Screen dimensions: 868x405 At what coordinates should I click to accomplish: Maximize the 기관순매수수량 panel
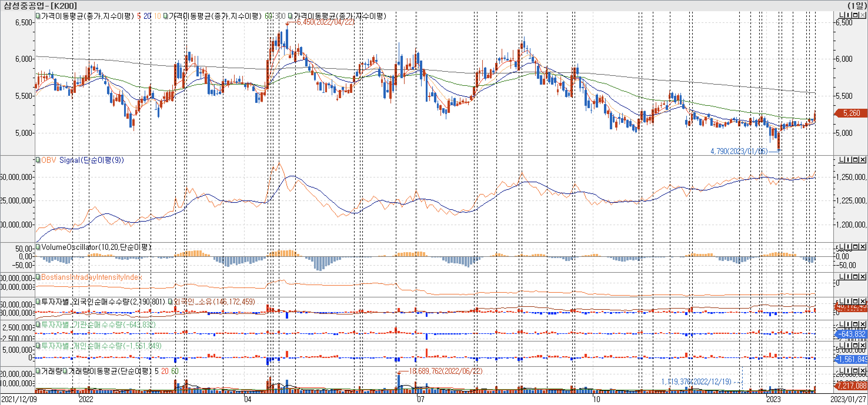[x=856, y=324]
